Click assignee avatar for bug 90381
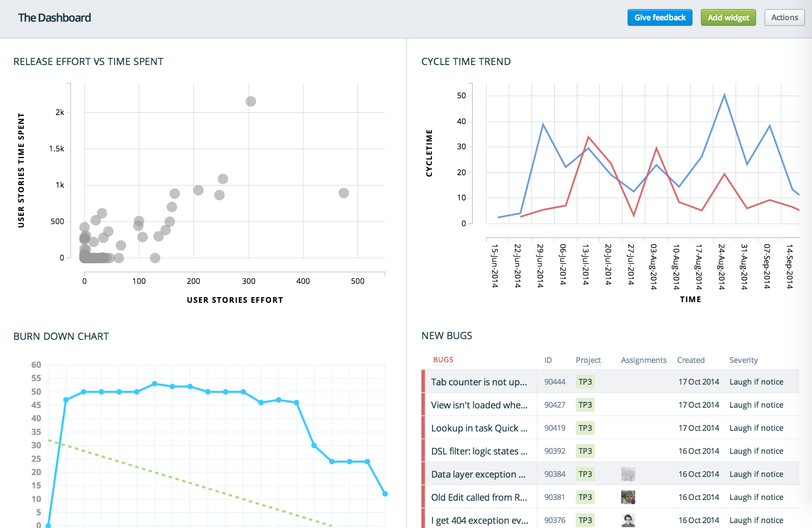This screenshot has height=528, width=812. point(628,497)
